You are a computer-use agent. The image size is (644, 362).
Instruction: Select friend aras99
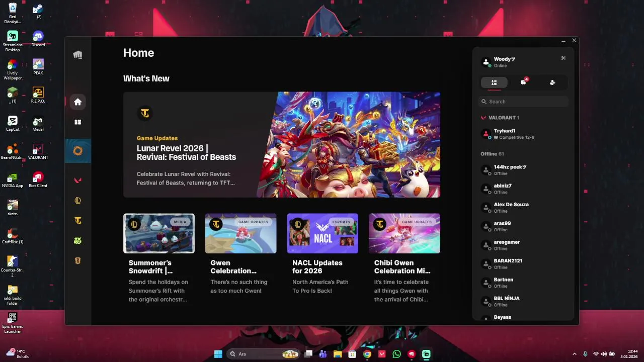click(523, 226)
